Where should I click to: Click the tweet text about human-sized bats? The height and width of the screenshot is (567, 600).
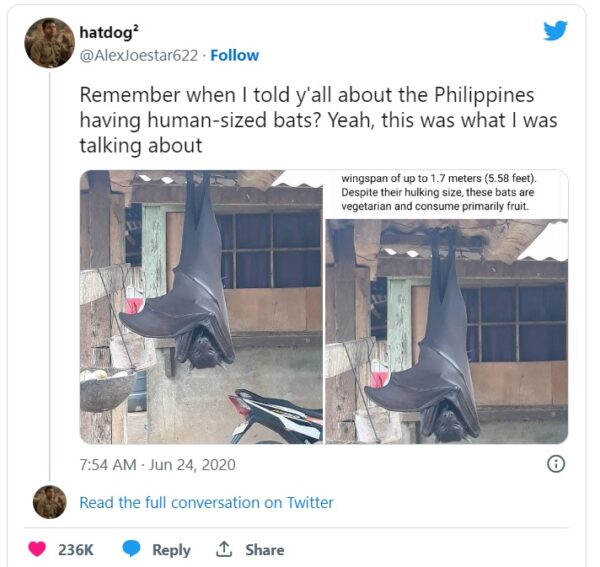click(x=318, y=120)
